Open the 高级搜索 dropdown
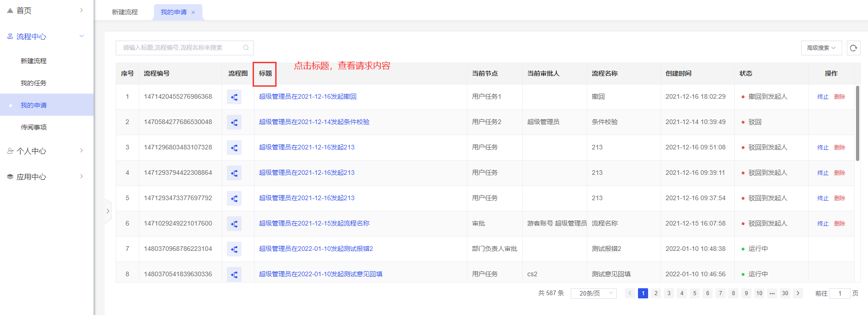The height and width of the screenshot is (315, 868). pyautogui.click(x=821, y=48)
